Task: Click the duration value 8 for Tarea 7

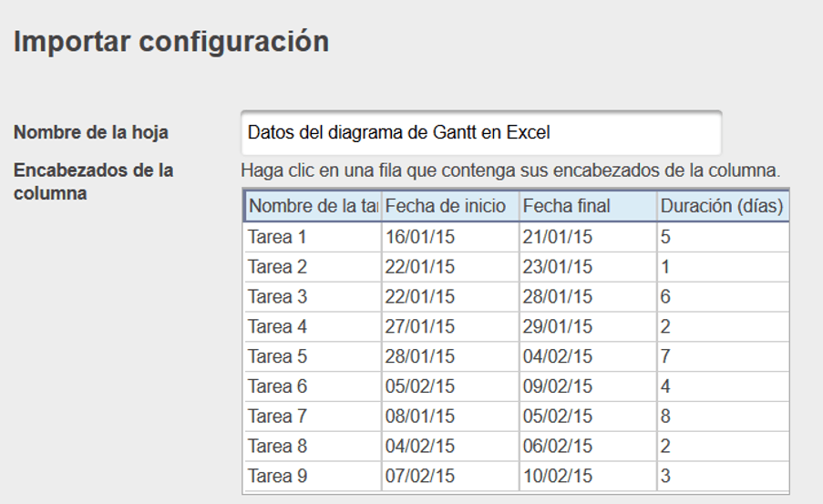Action: (x=722, y=417)
